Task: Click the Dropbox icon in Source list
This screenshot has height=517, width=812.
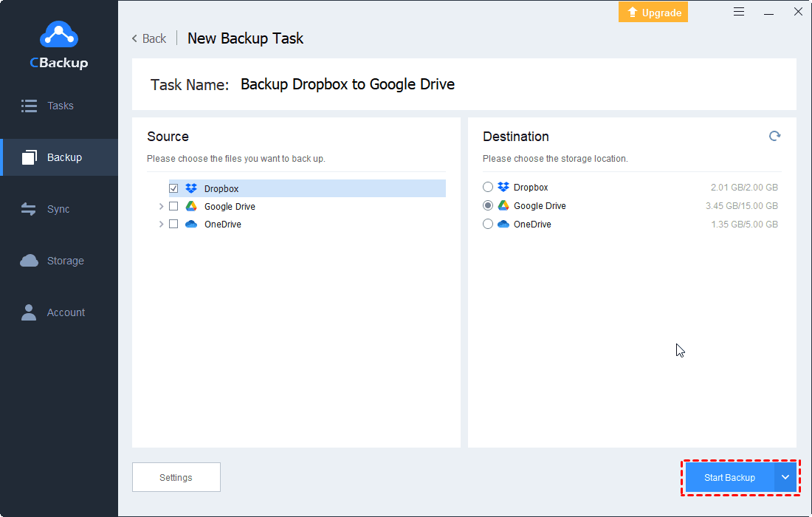Action: (x=191, y=188)
